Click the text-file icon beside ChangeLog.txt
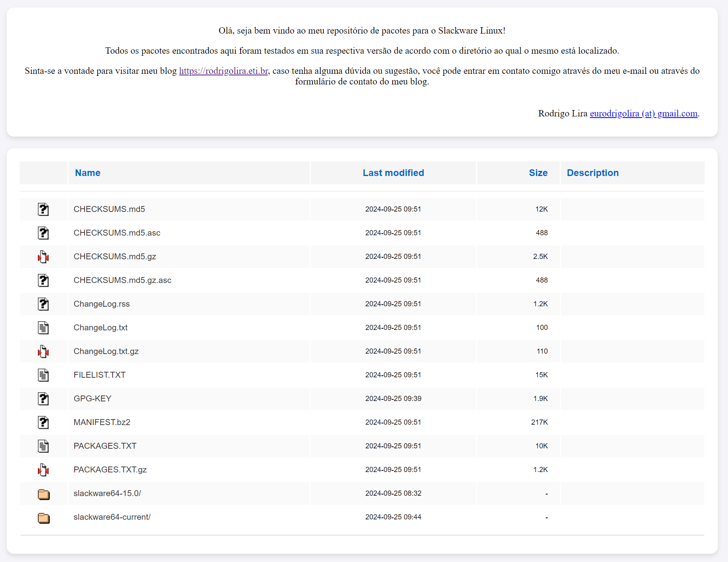This screenshot has width=728, height=562. pyautogui.click(x=43, y=328)
